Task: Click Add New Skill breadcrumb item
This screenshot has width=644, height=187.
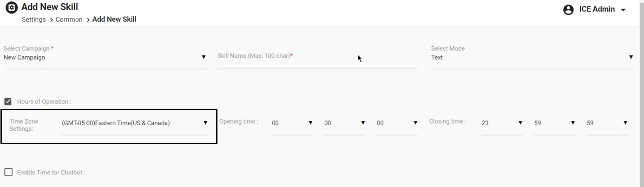Action: 114,20
